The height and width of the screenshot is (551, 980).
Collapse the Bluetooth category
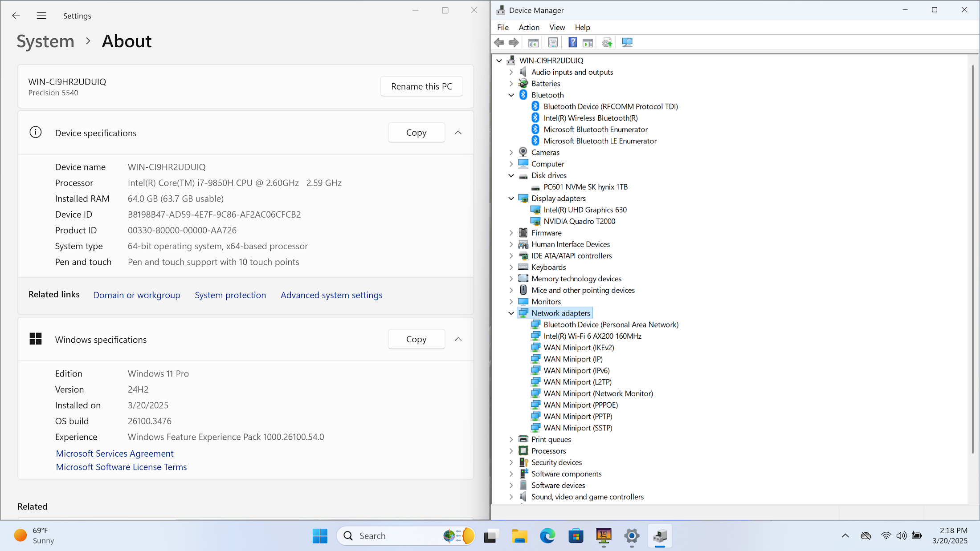511,95
